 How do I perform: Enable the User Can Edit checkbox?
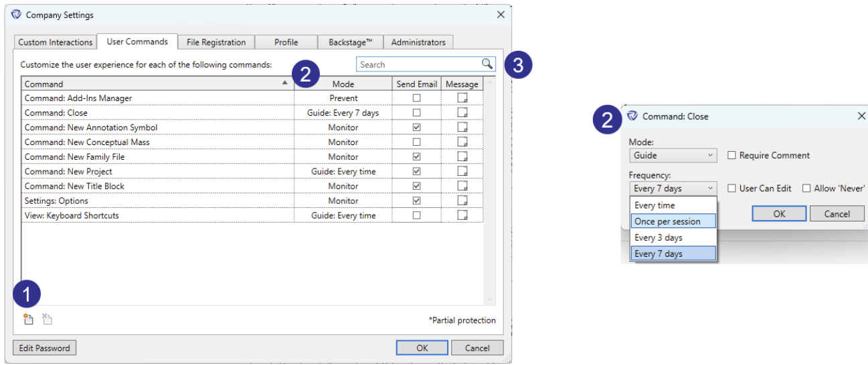click(731, 189)
